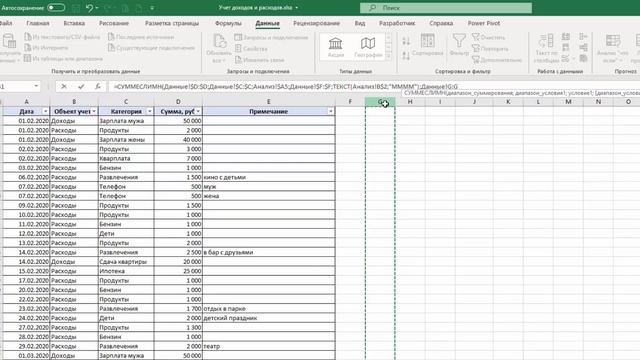Confirm formula with checkmark icon
640x360 pixels.
click(81, 87)
